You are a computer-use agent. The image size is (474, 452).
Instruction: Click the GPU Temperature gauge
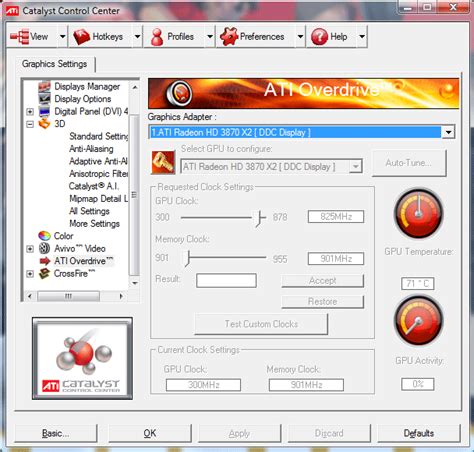(x=419, y=213)
